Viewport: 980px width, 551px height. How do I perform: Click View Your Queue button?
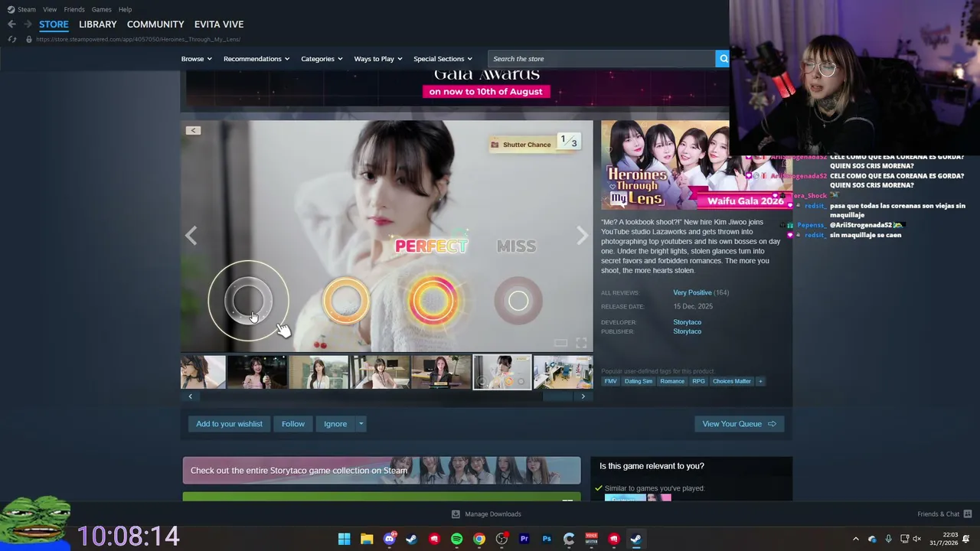739,424
